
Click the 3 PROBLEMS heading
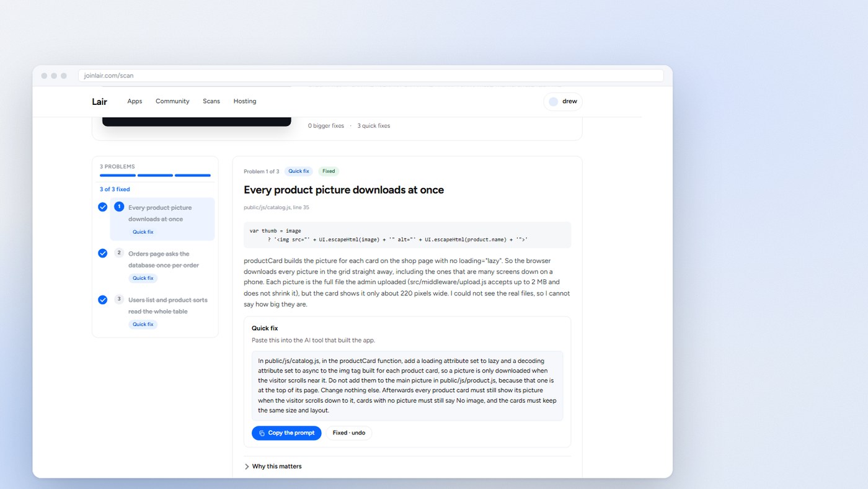(x=117, y=167)
